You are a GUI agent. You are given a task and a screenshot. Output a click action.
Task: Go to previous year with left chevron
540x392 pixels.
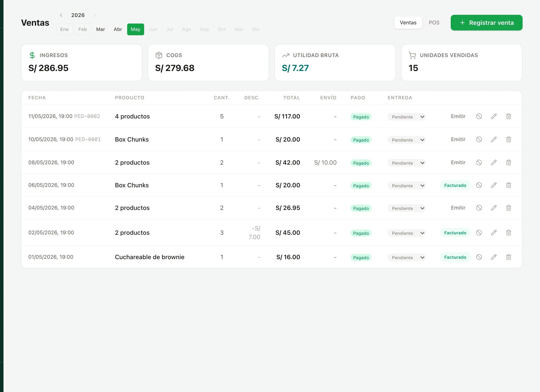tap(61, 15)
